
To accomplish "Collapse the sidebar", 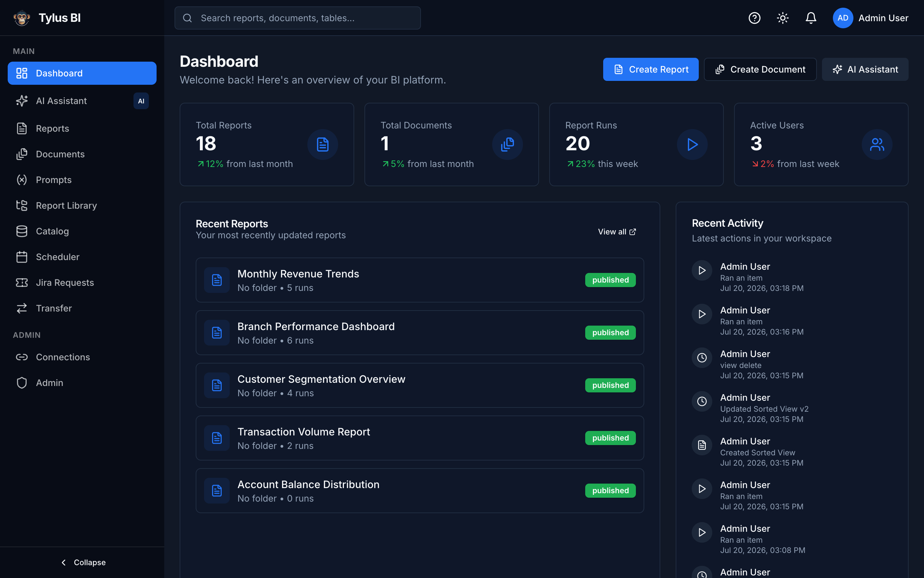I will pos(83,562).
